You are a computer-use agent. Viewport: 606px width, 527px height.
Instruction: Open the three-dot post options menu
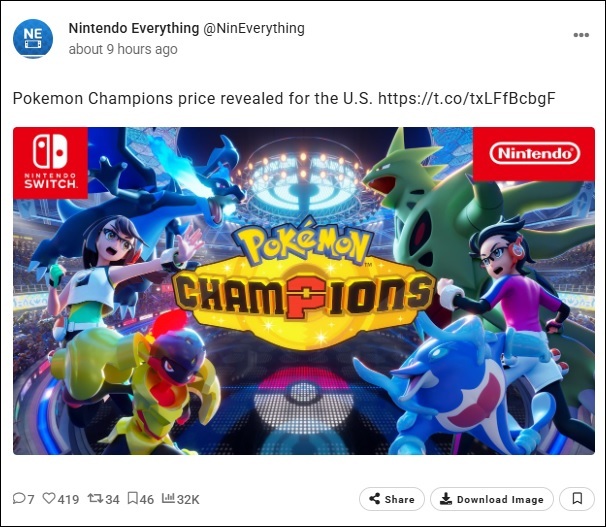pos(581,35)
